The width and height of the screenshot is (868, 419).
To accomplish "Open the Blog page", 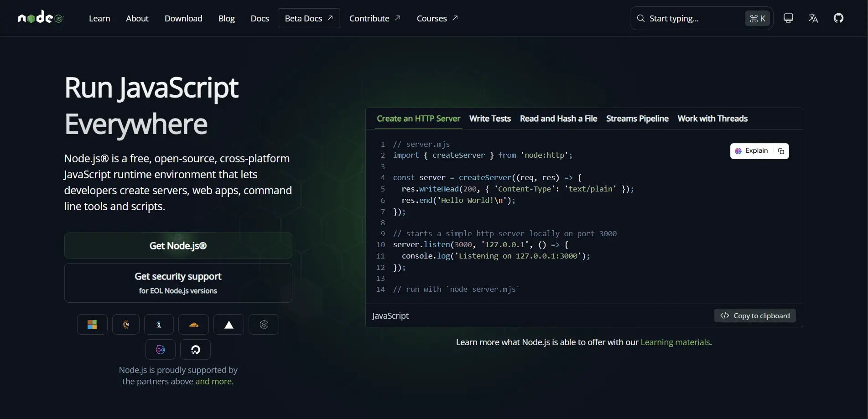I will click(226, 18).
